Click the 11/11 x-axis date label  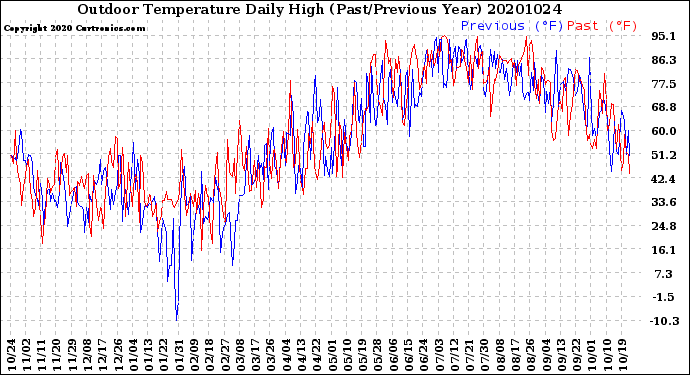pos(41,355)
